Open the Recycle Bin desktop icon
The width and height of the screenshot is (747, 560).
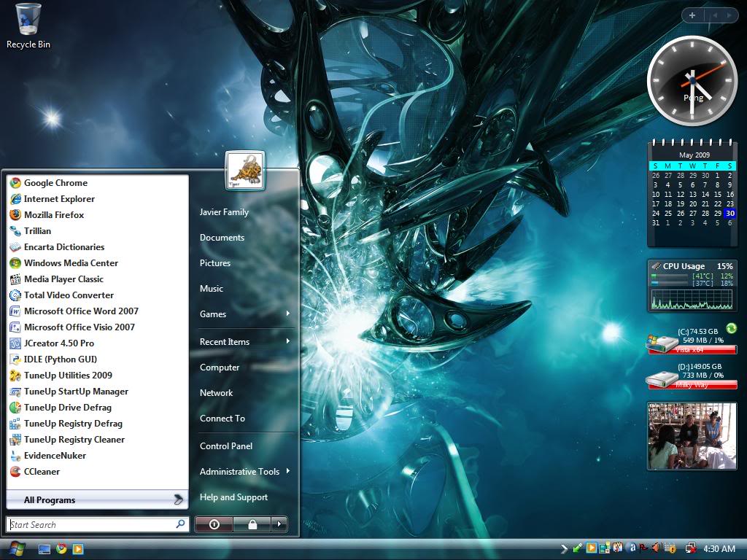[28, 26]
